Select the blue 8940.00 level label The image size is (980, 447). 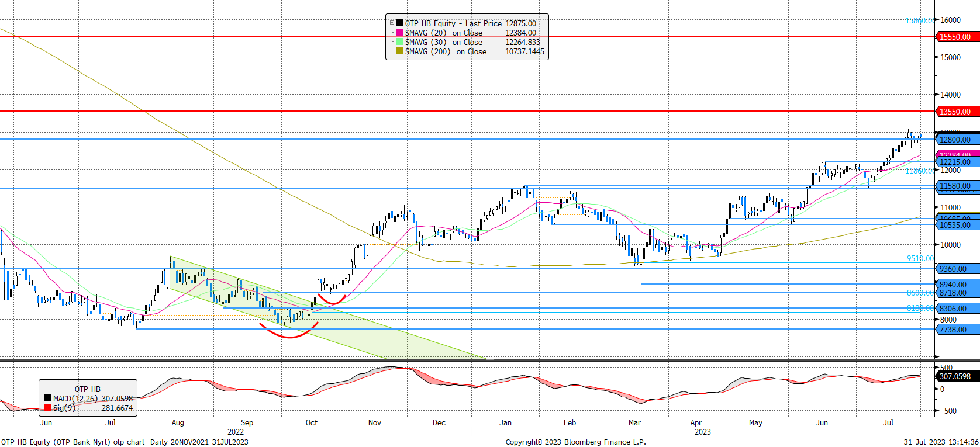pyautogui.click(x=958, y=285)
